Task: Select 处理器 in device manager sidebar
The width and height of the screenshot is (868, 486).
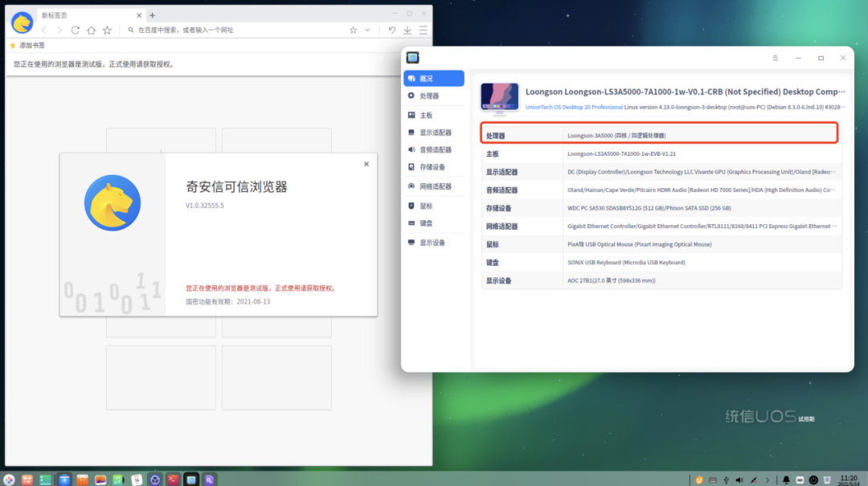Action: coord(434,96)
